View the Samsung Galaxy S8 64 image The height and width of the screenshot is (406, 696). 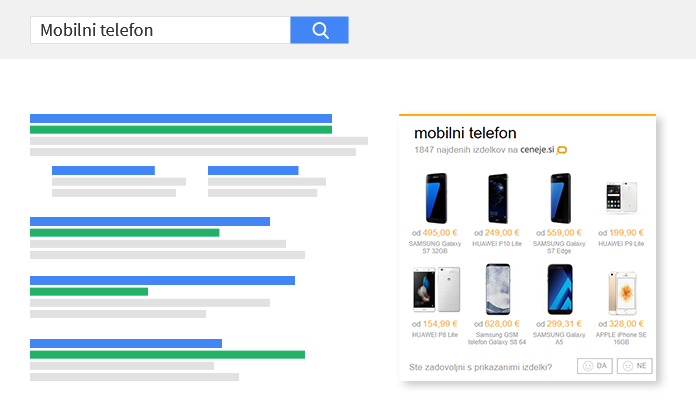click(x=498, y=290)
